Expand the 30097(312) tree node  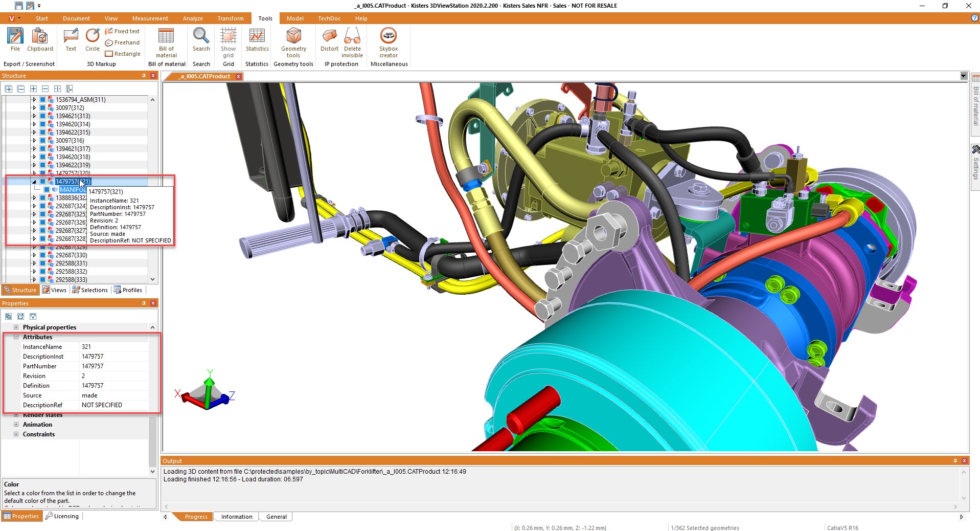(34, 108)
